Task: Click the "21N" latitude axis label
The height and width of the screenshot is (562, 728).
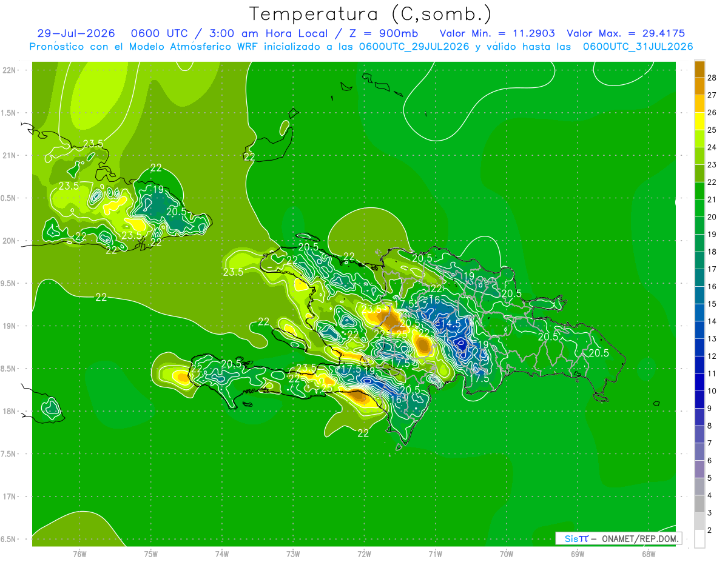Action: pyautogui.click(x=9, y=155)
